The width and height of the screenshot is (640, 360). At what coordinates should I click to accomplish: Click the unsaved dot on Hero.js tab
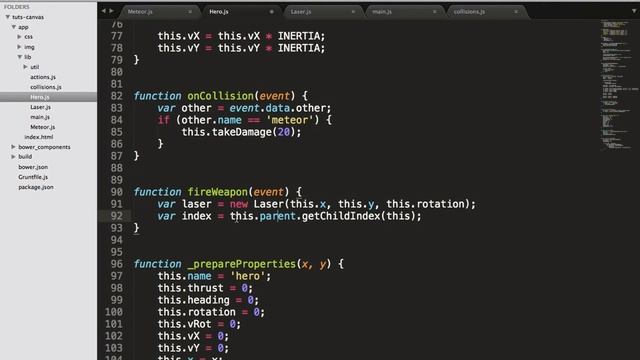(272, 12)
